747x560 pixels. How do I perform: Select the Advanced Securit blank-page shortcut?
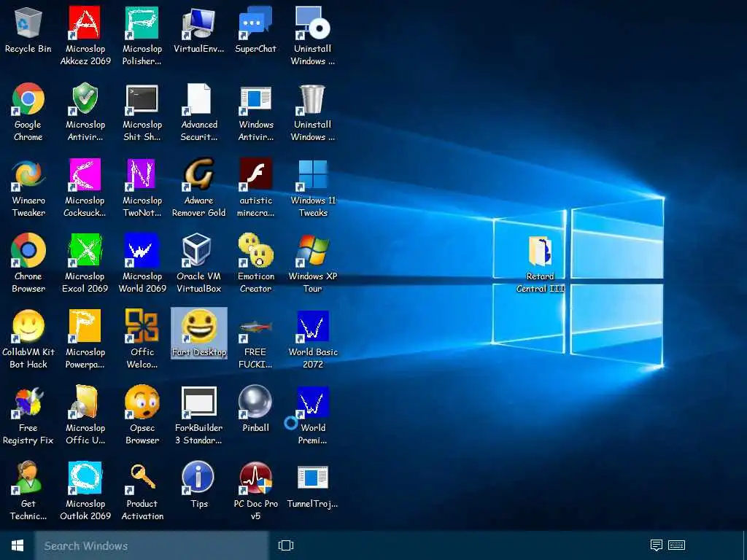click(x=198, y=112)
